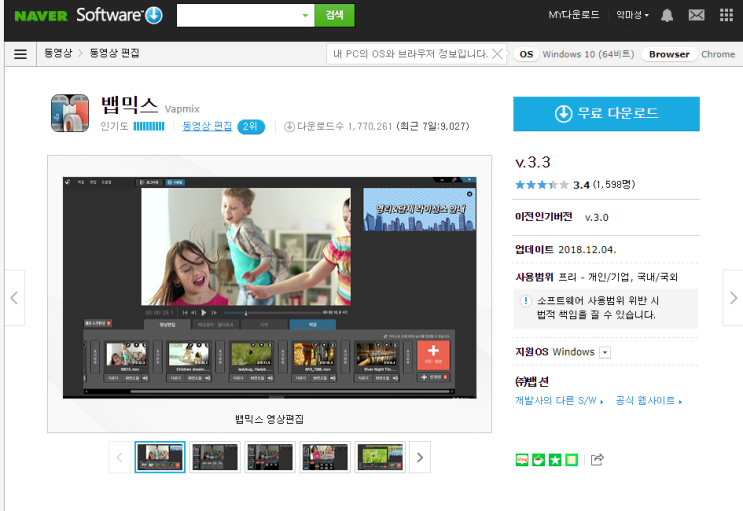Go to 동영상 편집 breadcrumb subcategory
Image resolution: width=743 pixels, height=511 pixels.
point(114,53)
